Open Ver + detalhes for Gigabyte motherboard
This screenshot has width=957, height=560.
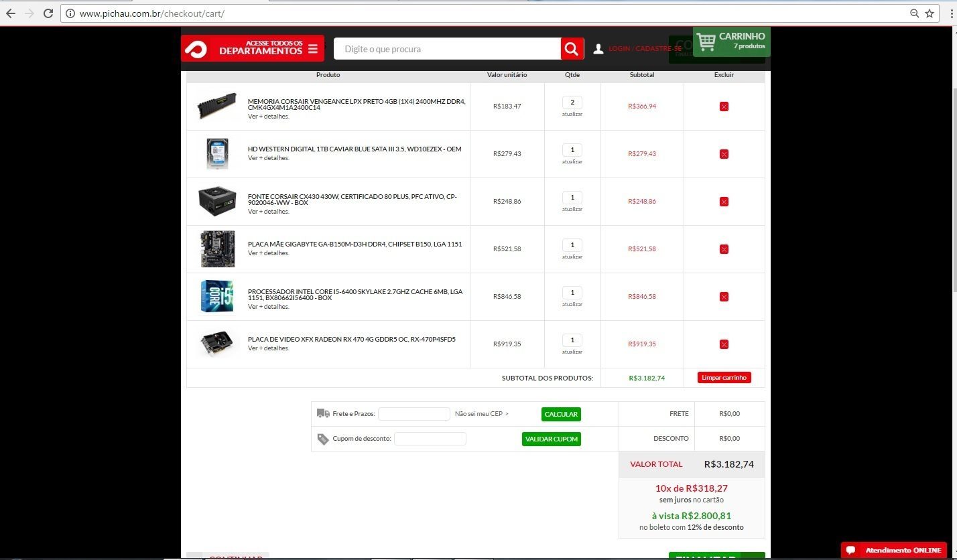tap(268, 253)
